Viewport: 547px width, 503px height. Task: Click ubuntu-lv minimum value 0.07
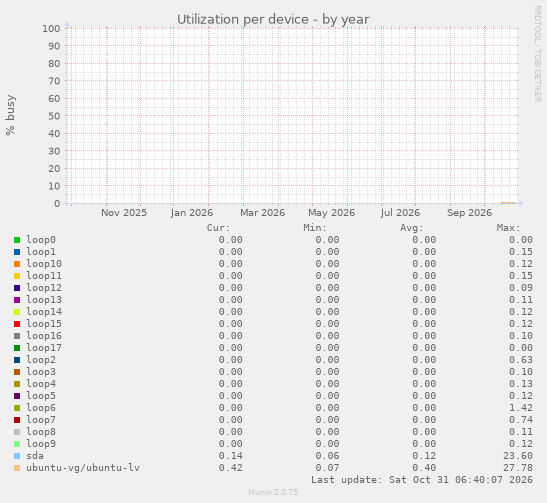pos(327,468)
